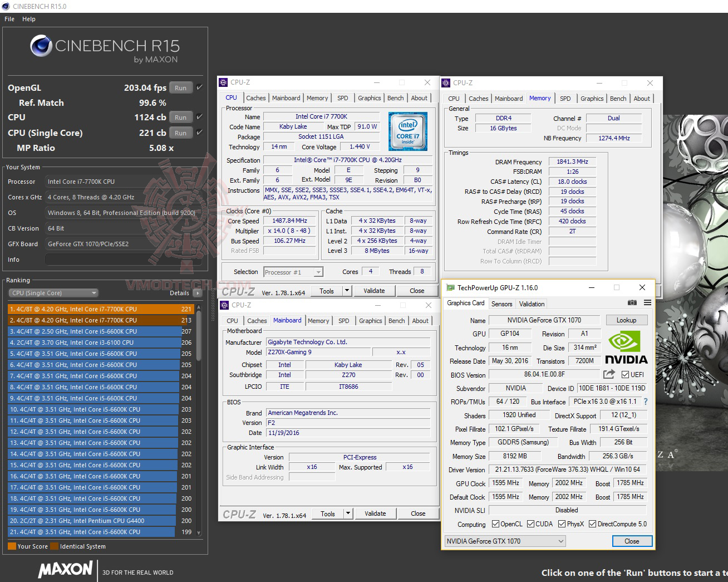This screenshot has width=728, height=582.
Task: Expand the Tools arrow in the CPU-Z processor window
Action: point(347,291)
